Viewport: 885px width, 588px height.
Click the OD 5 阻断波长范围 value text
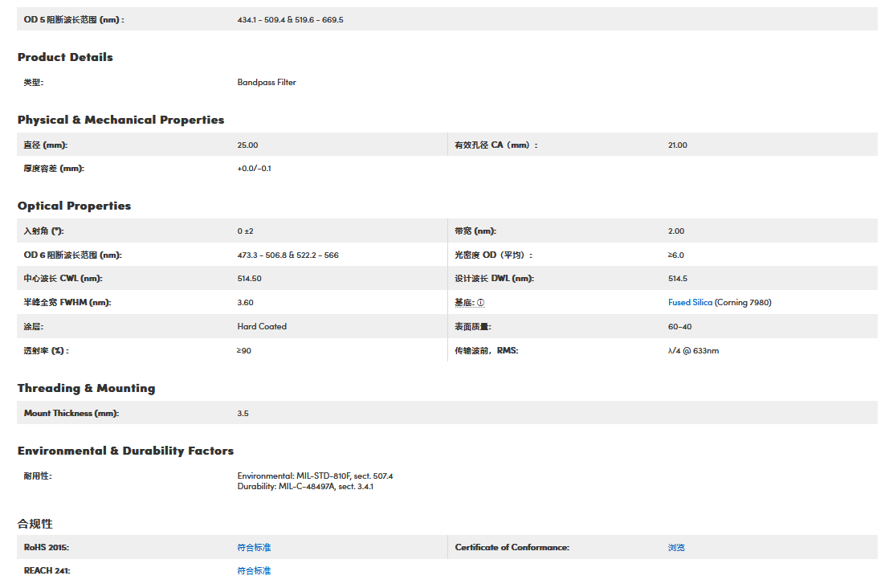tap(290, 19)
